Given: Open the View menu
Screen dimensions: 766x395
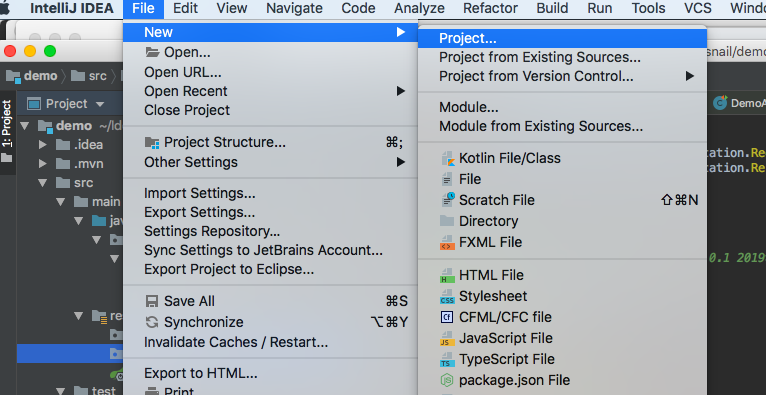Looking at the screenshot, I should click(232, 8).
